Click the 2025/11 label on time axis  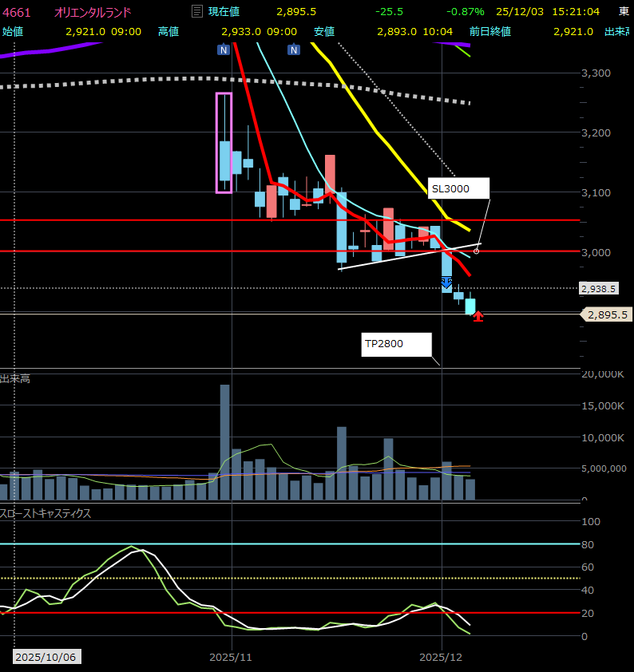click(x=230, y=657)
